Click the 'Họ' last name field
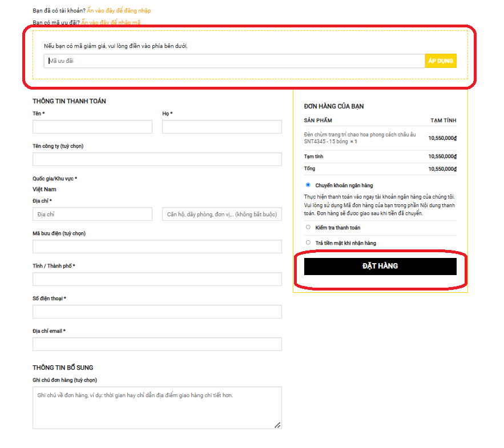Image resolution: width=504 pixels, height=448 pixels. (221, 127)
